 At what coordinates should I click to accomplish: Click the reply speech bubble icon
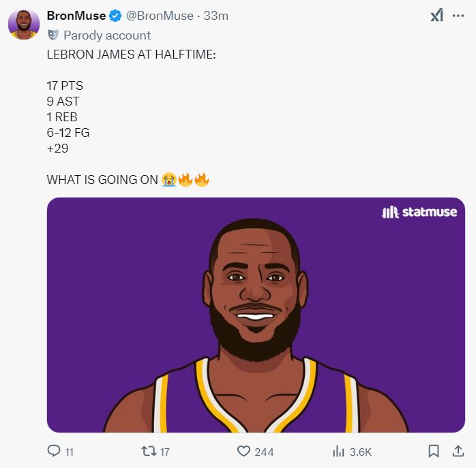click(x=54, y=451)
